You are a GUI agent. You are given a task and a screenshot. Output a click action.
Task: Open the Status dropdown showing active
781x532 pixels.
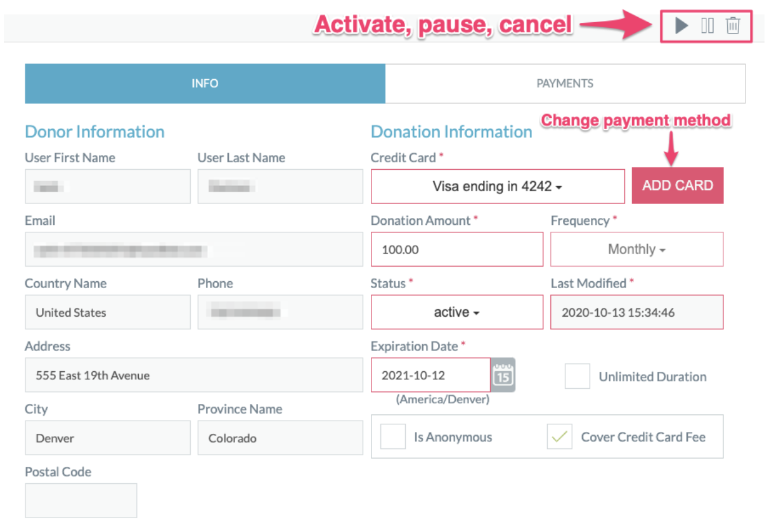pyautogui.click(x=456, y=312)
